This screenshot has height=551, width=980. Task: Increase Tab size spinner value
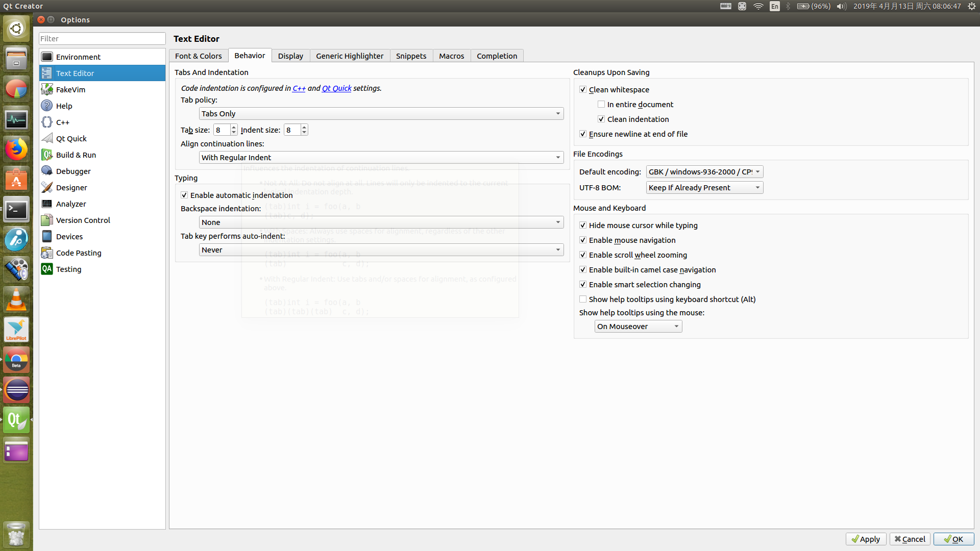234,127
